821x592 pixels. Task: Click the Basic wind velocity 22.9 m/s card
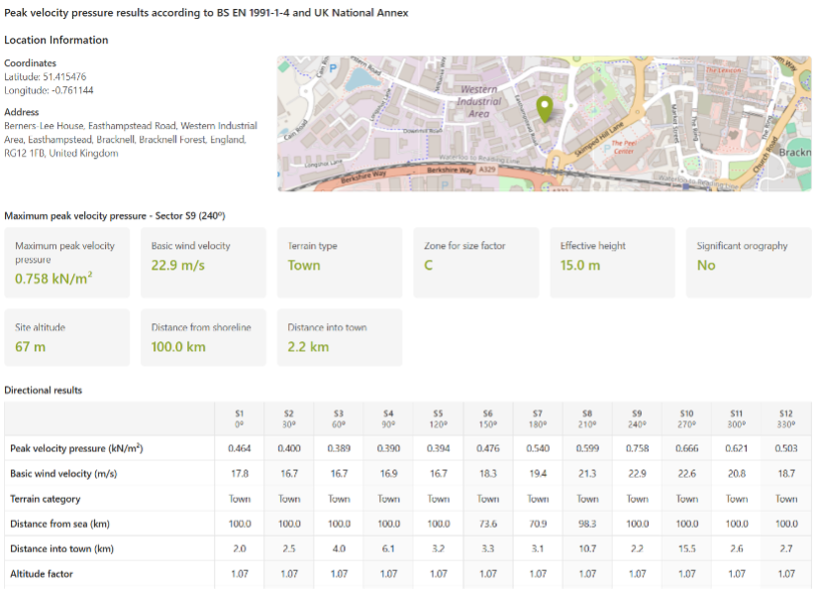click(203, 262)
